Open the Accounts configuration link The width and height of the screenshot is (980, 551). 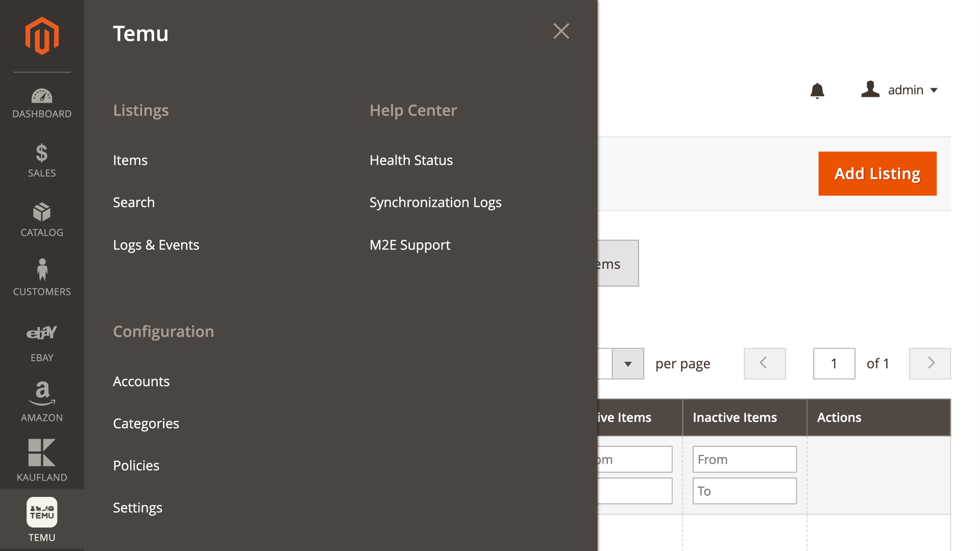tap(141, 382)
